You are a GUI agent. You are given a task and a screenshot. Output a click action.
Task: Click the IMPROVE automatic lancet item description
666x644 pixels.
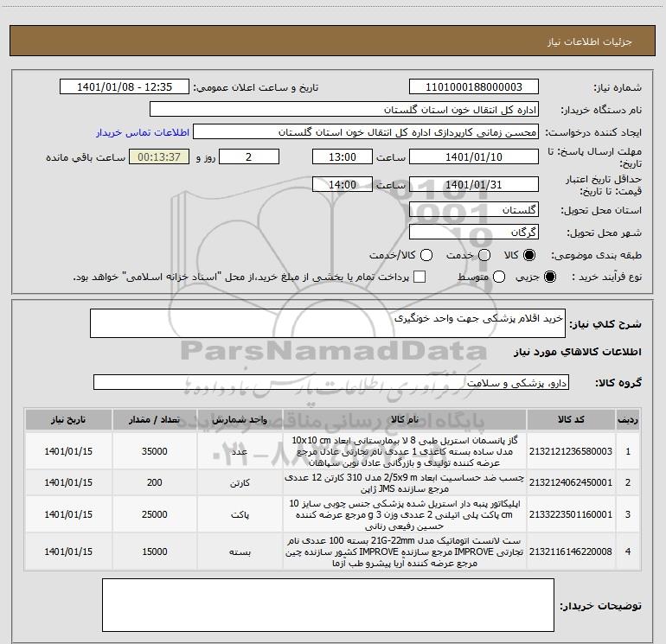tap(405, 552)
